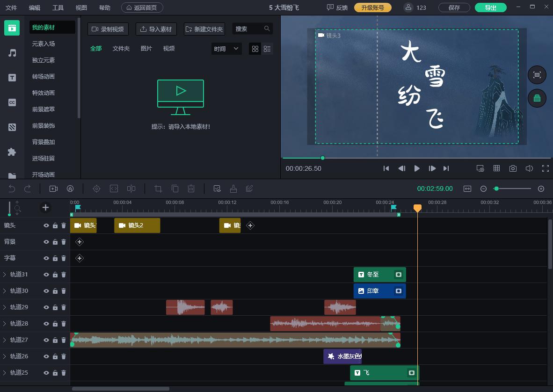Open the subtitles (CC) panel
Image resolution: width=553 pixels, height=392 pixels.
click(x=12, y=102)
